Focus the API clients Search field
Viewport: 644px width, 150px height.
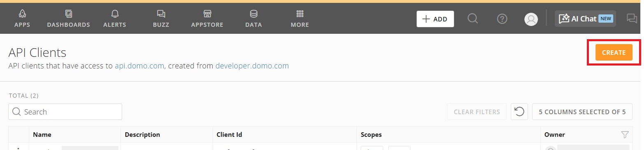[x=65, y=112]
